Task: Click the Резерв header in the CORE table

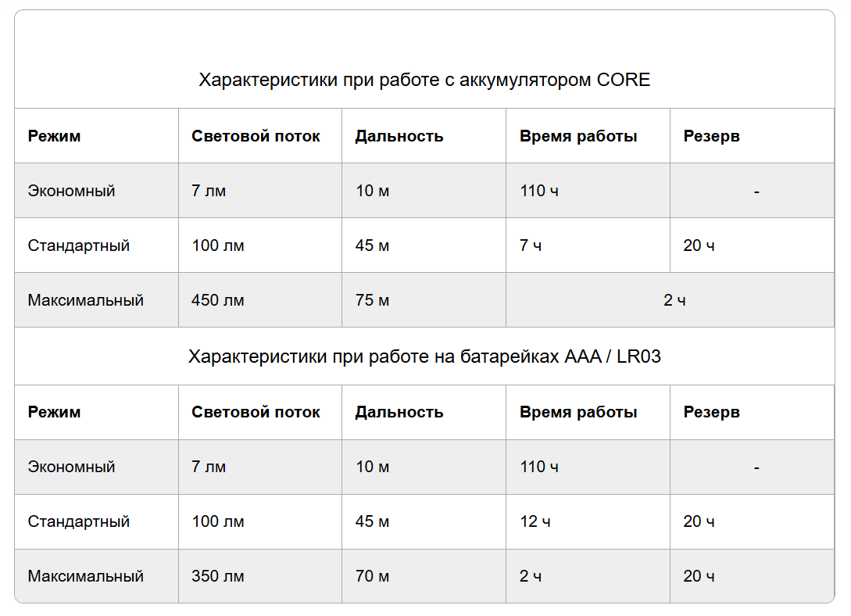Action: [712, 136]
